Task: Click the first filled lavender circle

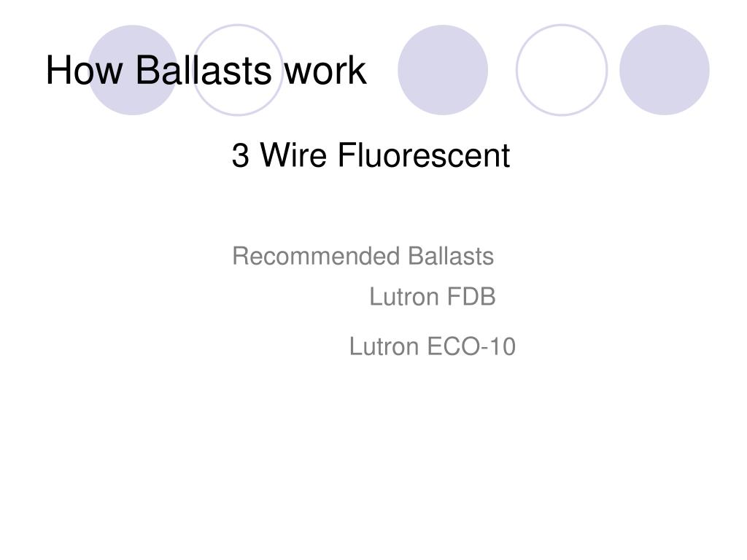Action: [x=133, y=70]
